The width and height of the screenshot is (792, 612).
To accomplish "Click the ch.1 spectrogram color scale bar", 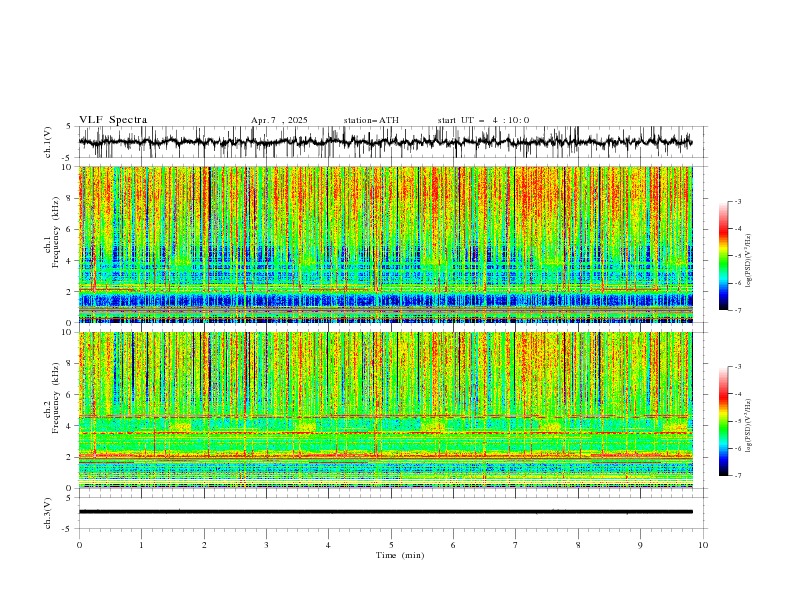I will tap(723, 256).
